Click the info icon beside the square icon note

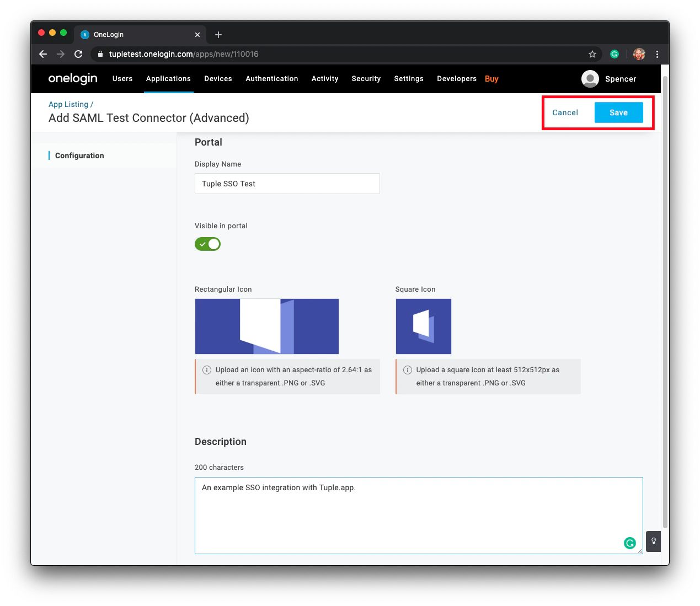408,369
